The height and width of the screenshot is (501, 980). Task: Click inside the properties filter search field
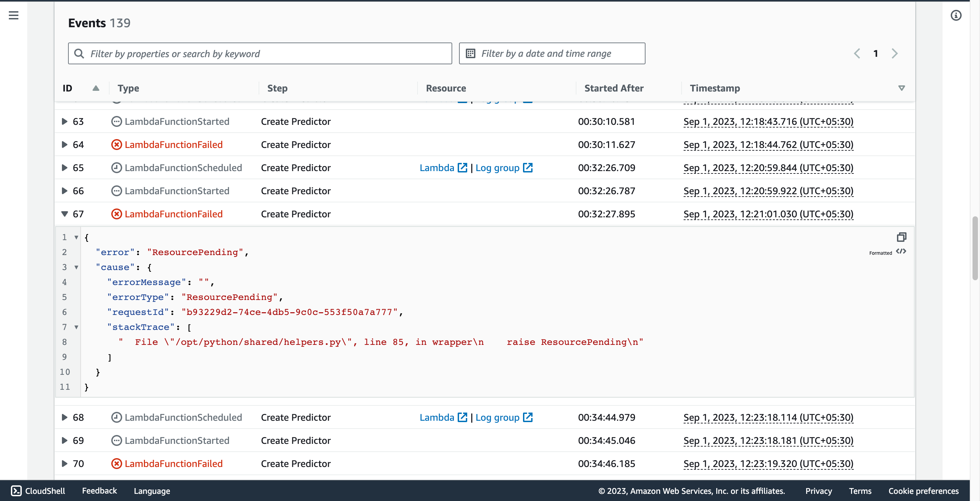click(x=260, y=53)
